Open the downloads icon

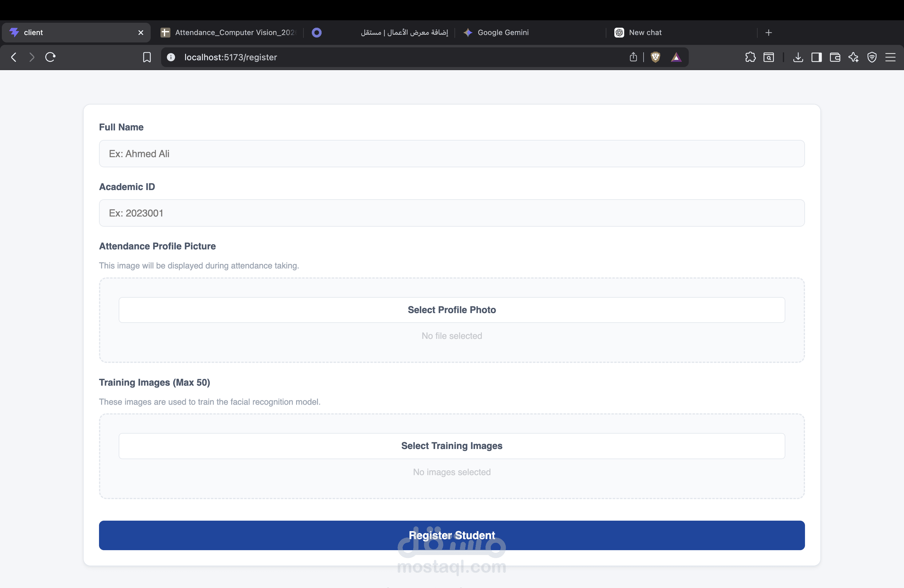pos(798,57)
